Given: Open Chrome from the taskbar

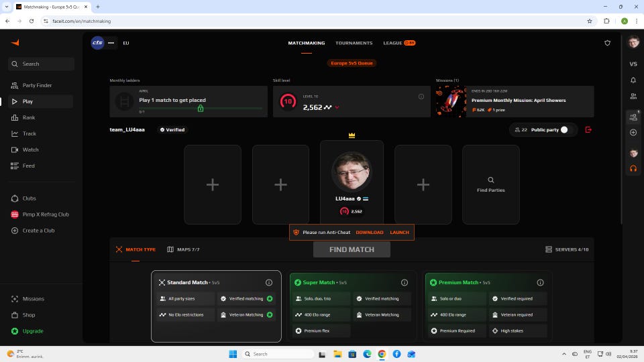Looking at the screenshot, I should click(x=382, y=354).
